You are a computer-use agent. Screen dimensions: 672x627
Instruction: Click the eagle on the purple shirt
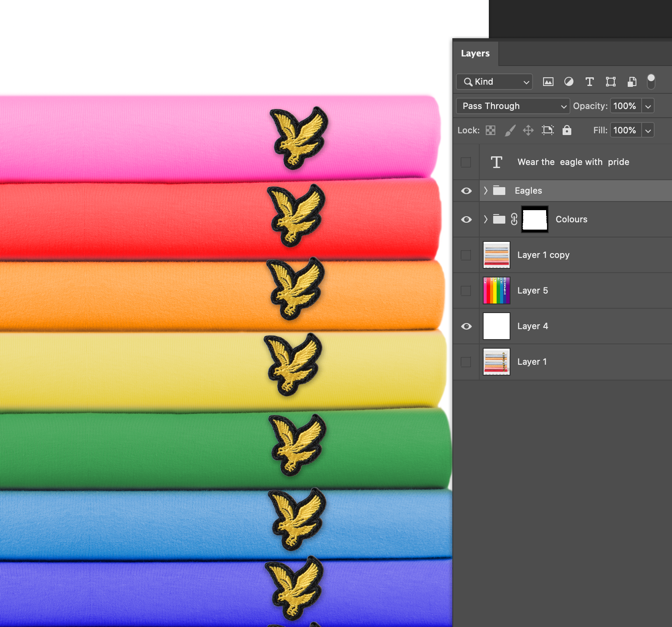(294, 588)
